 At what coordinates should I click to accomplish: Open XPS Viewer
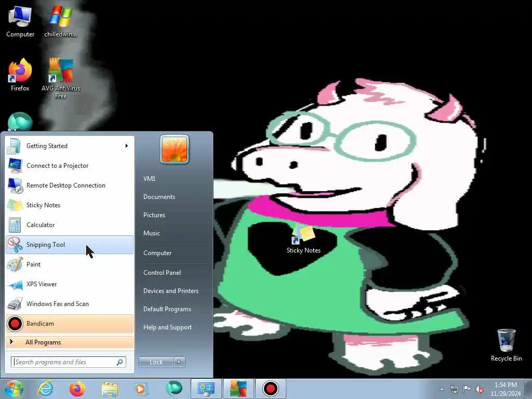[x=70, y=284]
